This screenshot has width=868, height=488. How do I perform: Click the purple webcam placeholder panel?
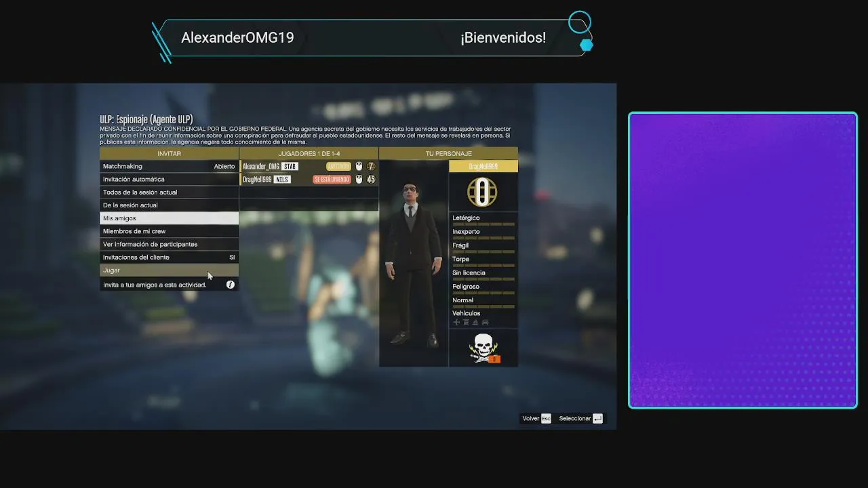click(743, 260)
